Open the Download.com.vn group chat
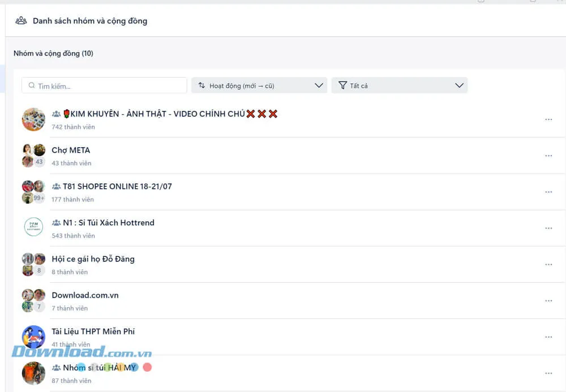 pyautogui.click(x=85, y=295)
